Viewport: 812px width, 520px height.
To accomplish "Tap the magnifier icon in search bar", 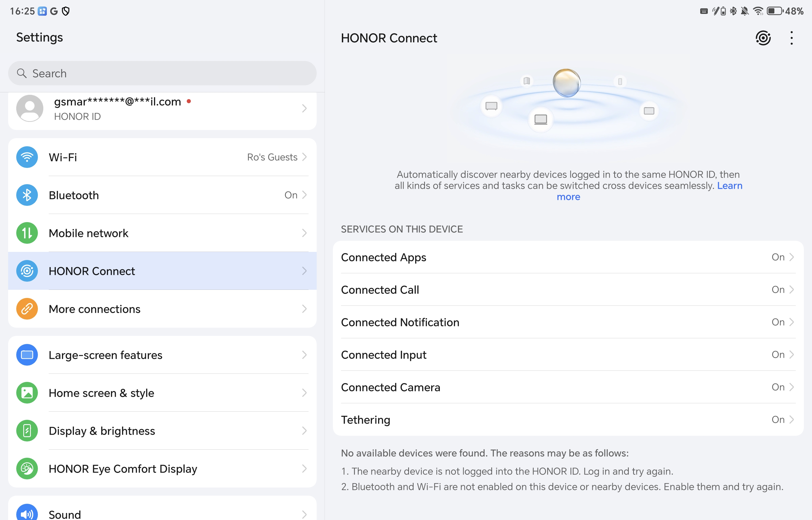I will (x=22, y=73).
